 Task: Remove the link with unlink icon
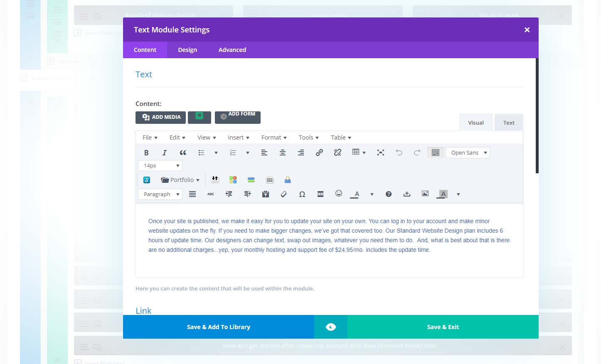337,153
